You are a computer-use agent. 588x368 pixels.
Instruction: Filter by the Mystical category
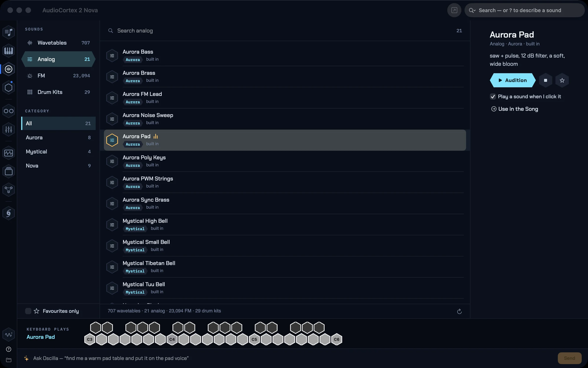coord(58,152)
